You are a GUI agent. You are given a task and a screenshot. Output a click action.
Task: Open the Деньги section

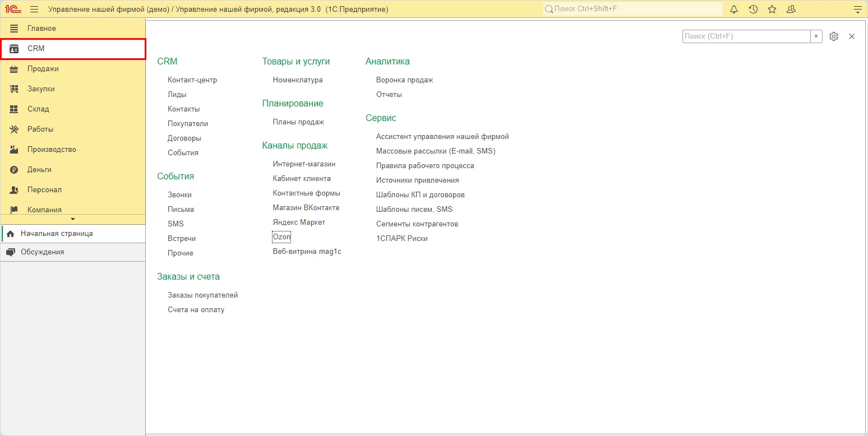click(73, 169)
